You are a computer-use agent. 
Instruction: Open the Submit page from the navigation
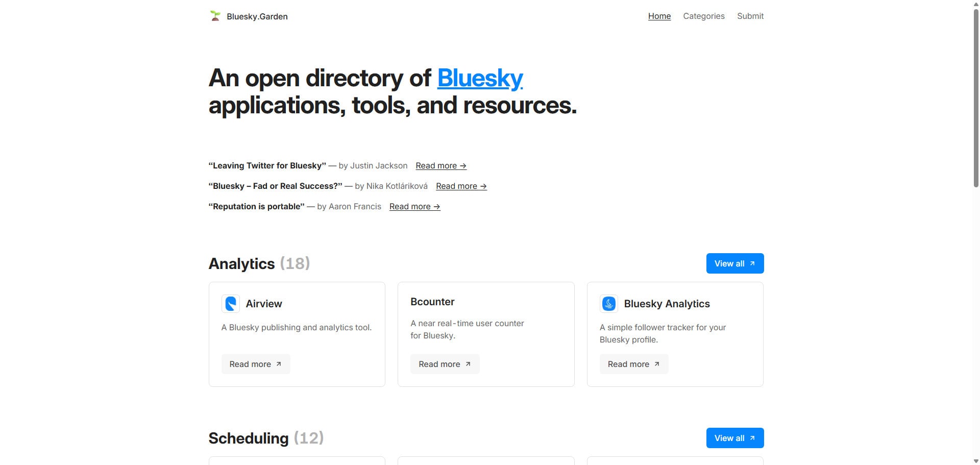750,16
